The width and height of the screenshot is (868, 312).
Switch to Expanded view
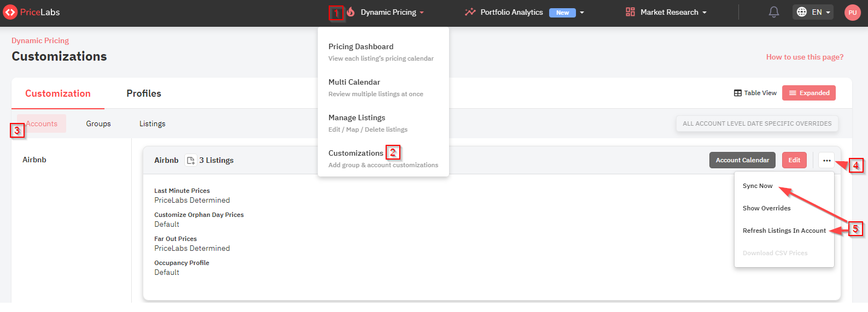click(x=809, y=93)
